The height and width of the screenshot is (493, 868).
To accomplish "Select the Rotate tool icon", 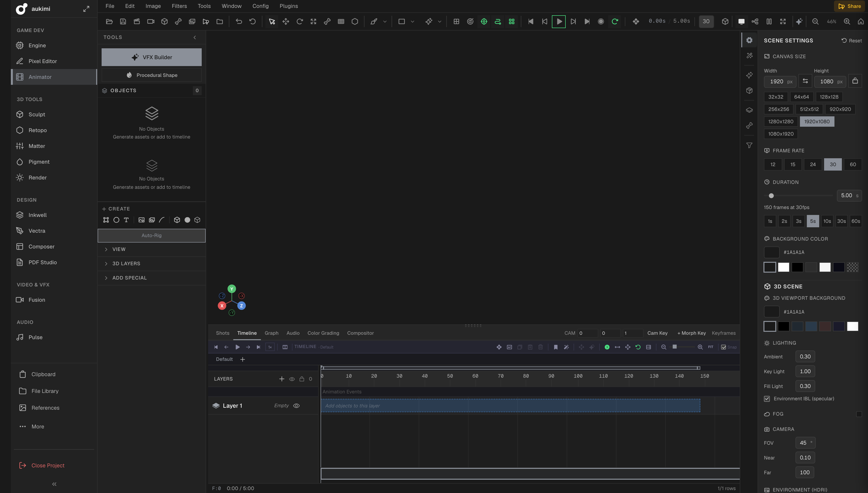I will [299, 21].
